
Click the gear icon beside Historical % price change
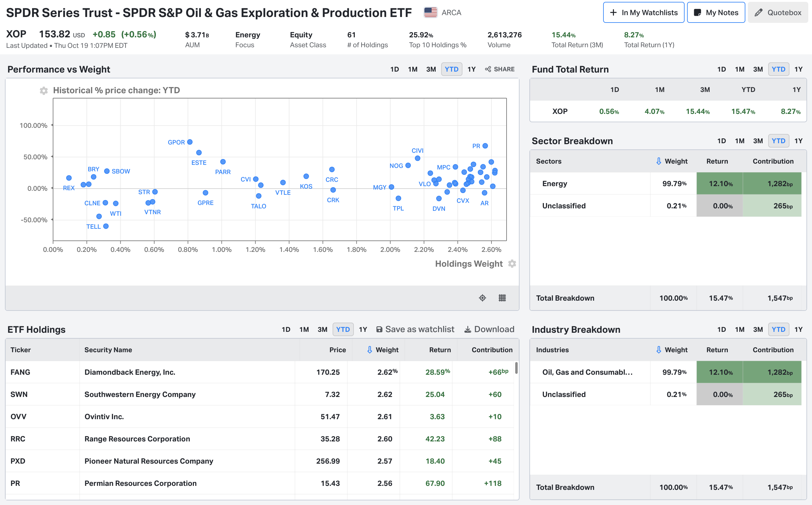[44, 90]
